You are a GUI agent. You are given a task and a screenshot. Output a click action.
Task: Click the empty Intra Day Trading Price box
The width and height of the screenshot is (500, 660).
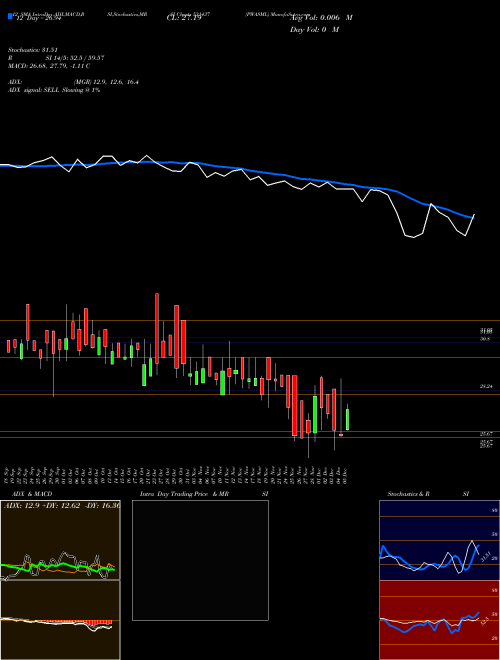pyautogui.click(x=200, y=560)
